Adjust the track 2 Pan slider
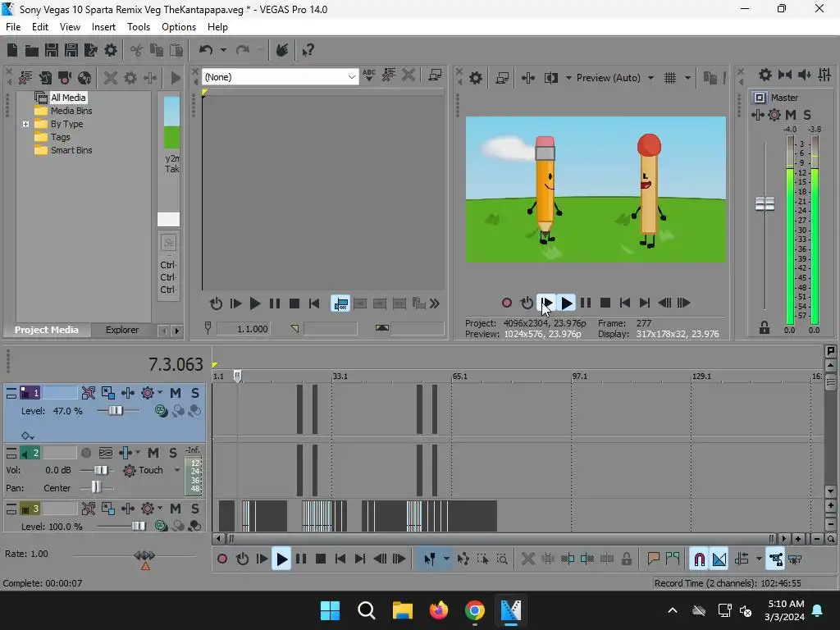 [96, 487]
